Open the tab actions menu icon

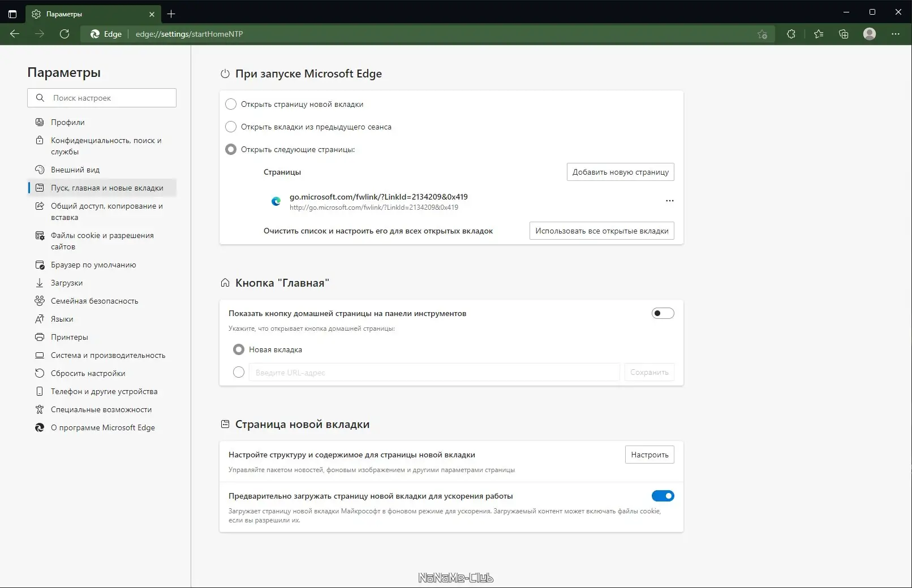tap(12, 14)
